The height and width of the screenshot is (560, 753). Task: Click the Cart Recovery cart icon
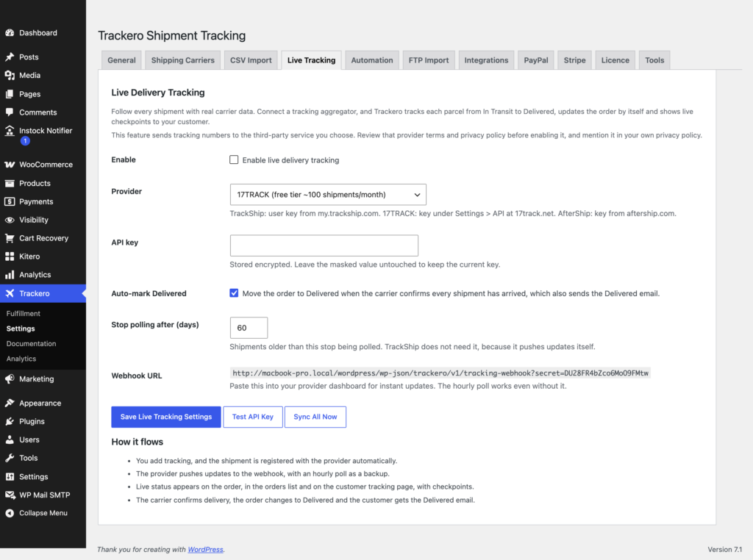(10, 238)
